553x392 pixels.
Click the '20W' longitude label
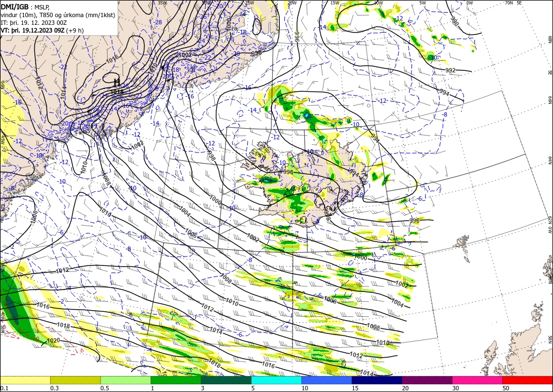point(291,3)
